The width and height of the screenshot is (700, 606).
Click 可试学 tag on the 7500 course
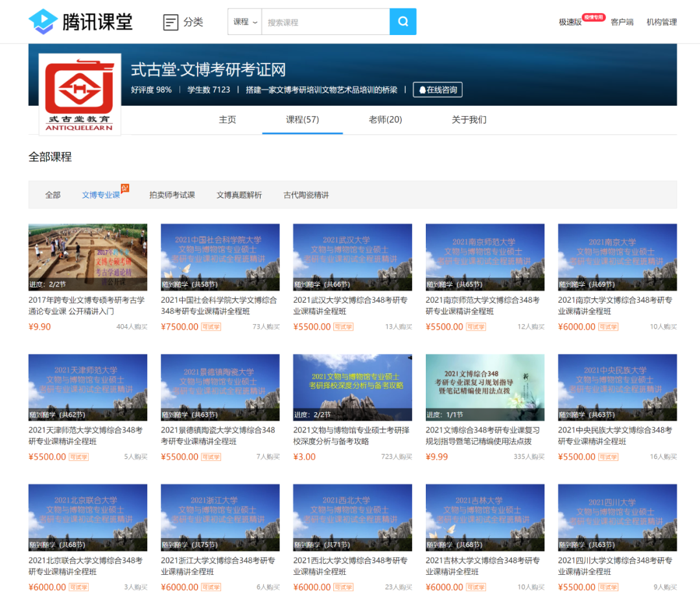click(212, 327)
